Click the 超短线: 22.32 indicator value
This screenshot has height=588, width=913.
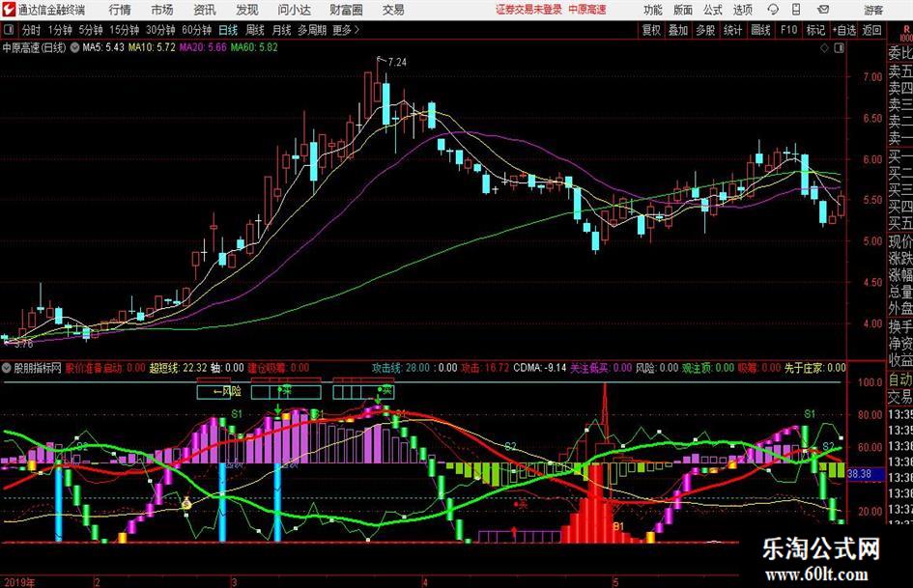pyautogui.click(x=178, y=368)
